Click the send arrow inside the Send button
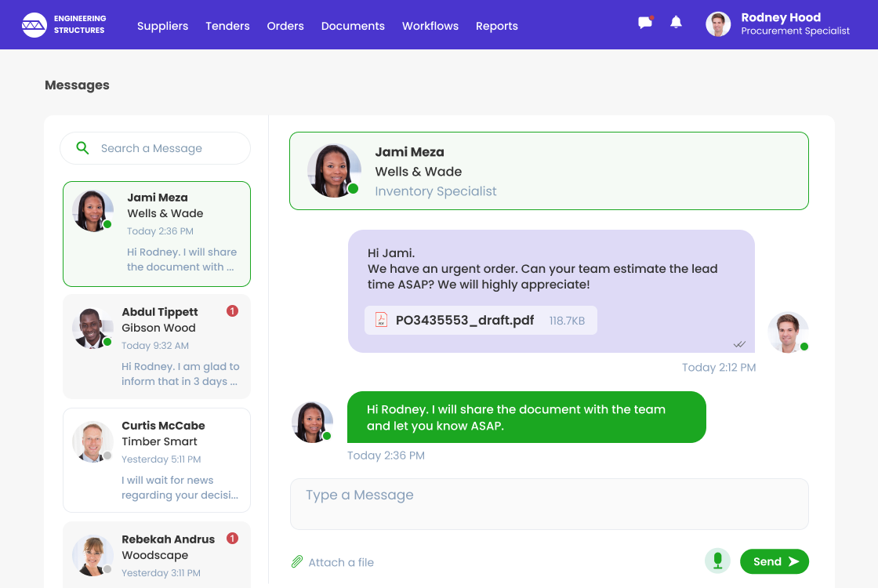This screenshot has width=878, height=588. click(793, 561)
